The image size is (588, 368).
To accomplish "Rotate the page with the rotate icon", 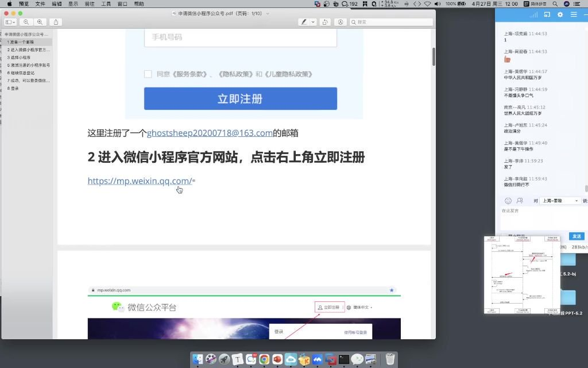I will 325,22.
